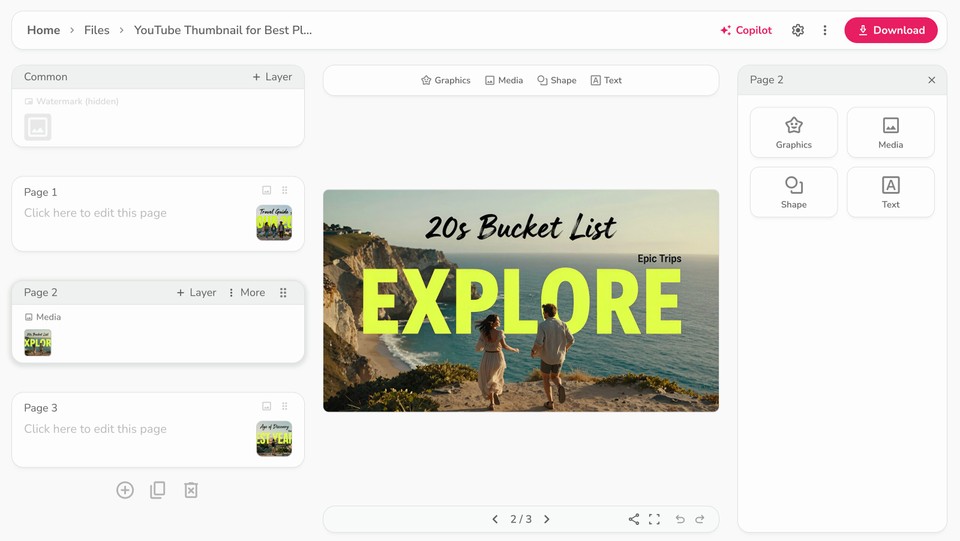Enter fullscreen view
Viewport: 960px width, 541px height.
pos(654,519)
